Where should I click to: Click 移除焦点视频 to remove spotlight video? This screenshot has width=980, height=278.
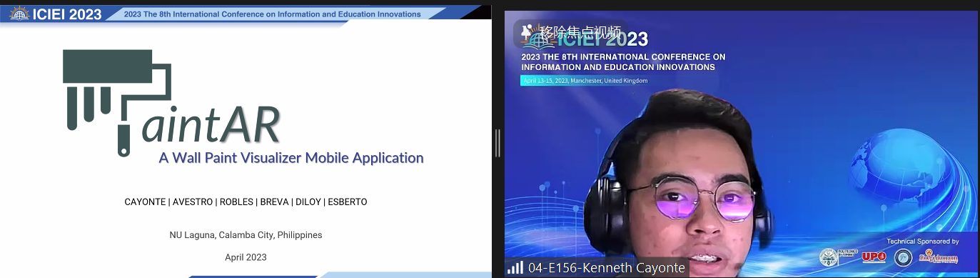[x=580, y=32]
